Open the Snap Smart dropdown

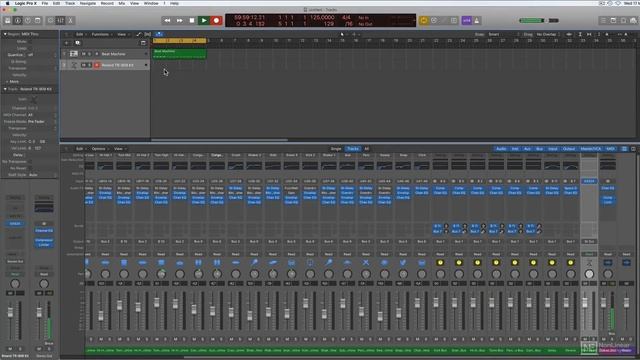503,34
